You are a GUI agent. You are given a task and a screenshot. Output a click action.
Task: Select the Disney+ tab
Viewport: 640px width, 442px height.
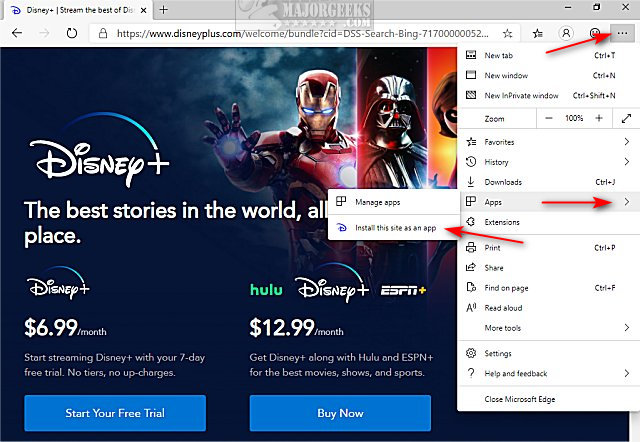click(78, 10)
